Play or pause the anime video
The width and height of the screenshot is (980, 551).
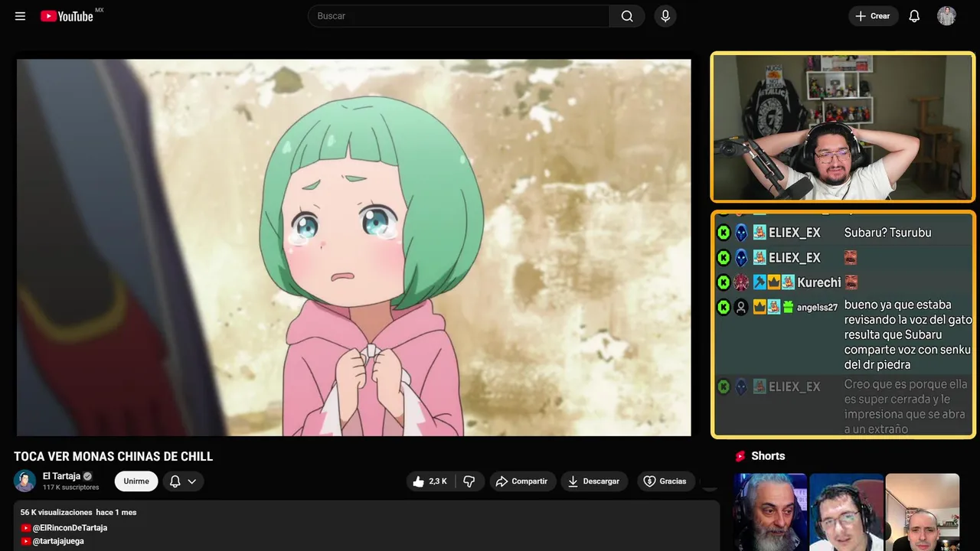pyautogui.click(x=354, y=247)
